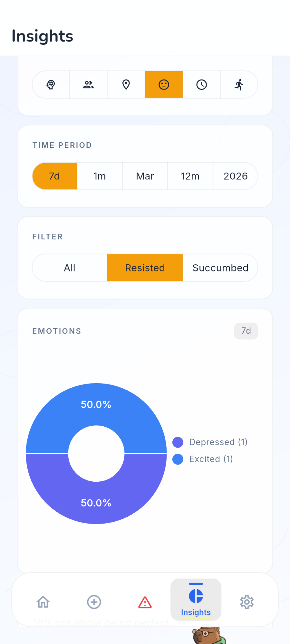This screenshot has width=290, height=644.
Task: Click the 7d badge on the Emotions card
Action: 246,331
